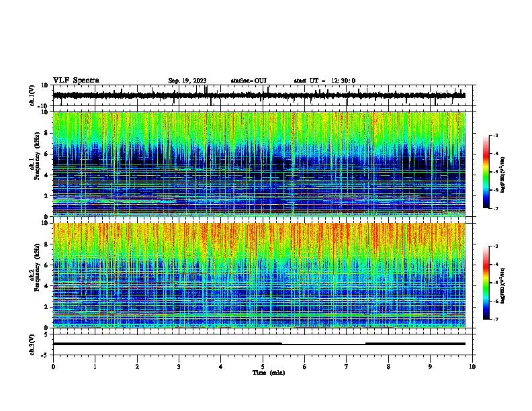Click the "-7" label on ch.2 color bar

click(495, 319)
